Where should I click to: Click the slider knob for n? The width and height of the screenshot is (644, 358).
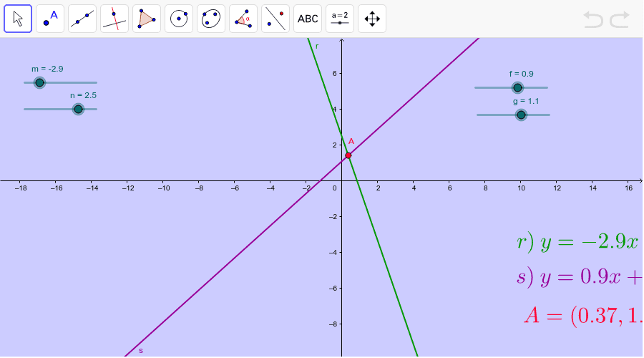point(78,109)
